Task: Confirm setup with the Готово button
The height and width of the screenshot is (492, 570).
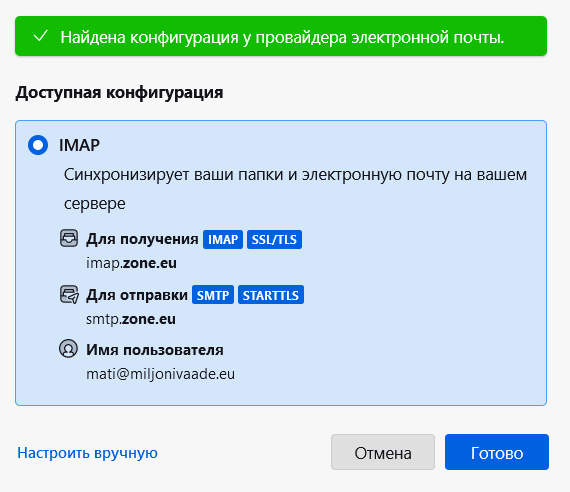Action: coord(497,452)
